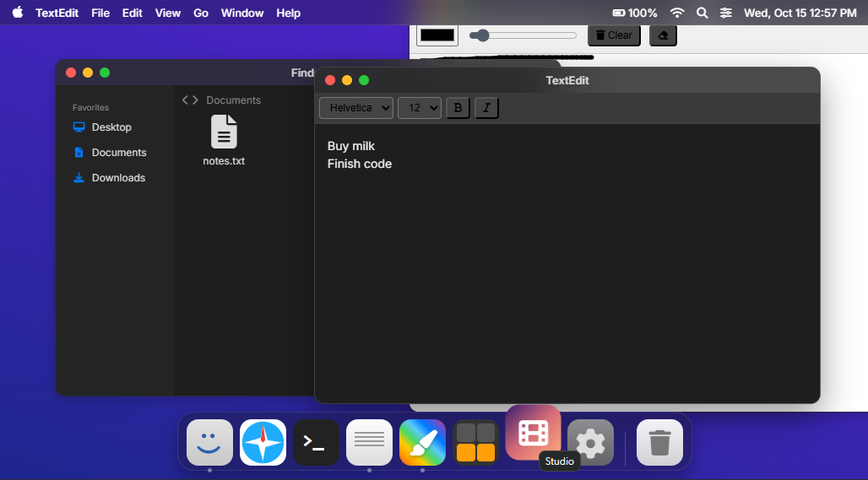Click the 'Buy milk' text line
The height and width of the screenshot is (480, 868).
pyautogui.click(x=351, y=146)
